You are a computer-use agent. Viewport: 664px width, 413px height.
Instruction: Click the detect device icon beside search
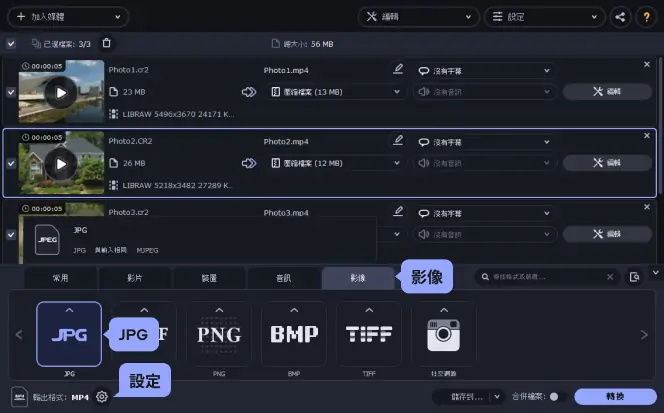[634, 277]
